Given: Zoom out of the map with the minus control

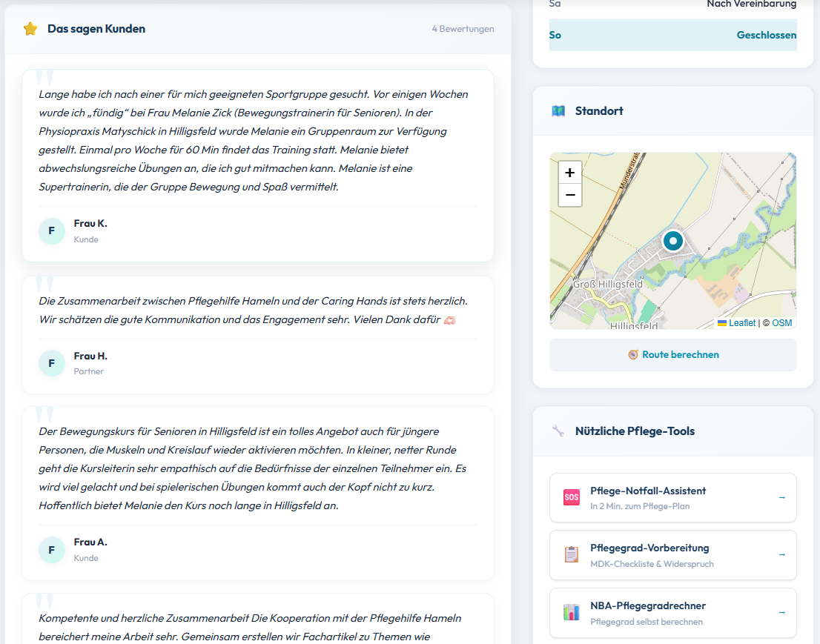Looking at the screenshot, I should (569, 194).
